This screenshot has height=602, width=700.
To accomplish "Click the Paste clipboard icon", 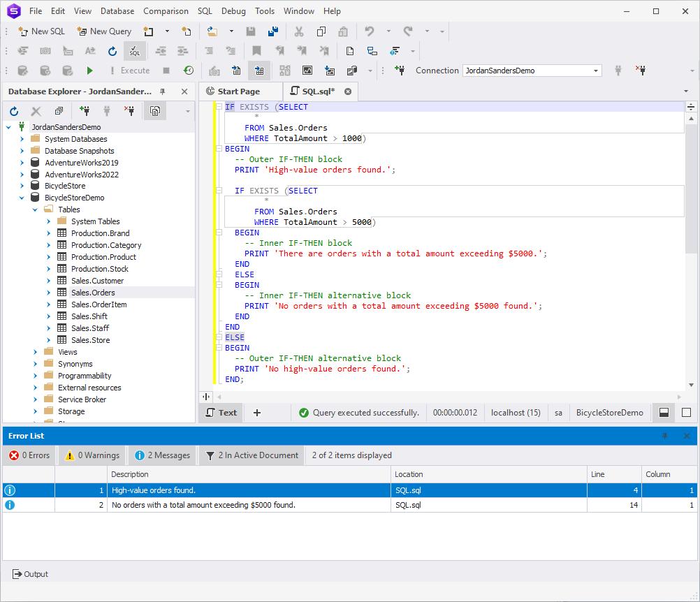I will click(x=343, y=31).
